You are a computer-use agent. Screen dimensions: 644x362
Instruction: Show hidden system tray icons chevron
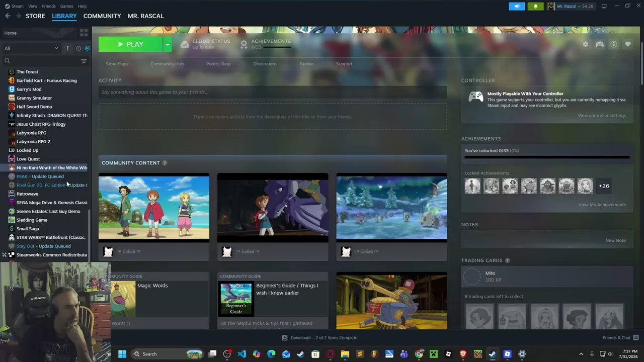tap(581, 354)
